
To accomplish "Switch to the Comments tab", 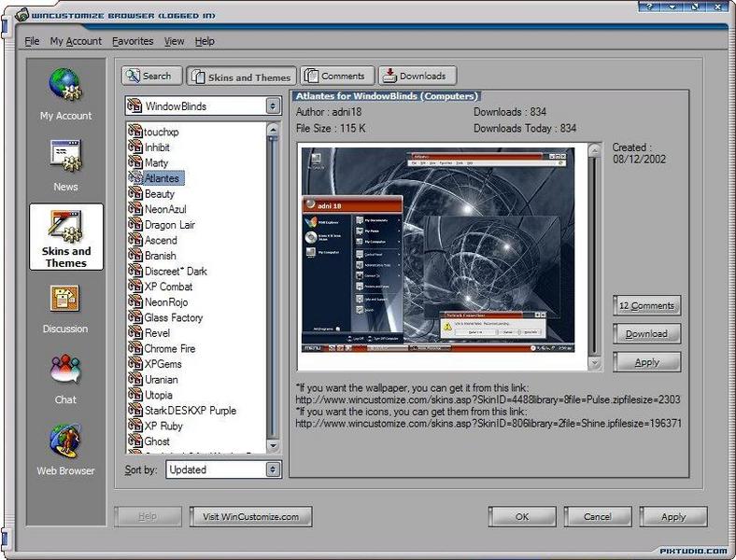I will 336,76.
